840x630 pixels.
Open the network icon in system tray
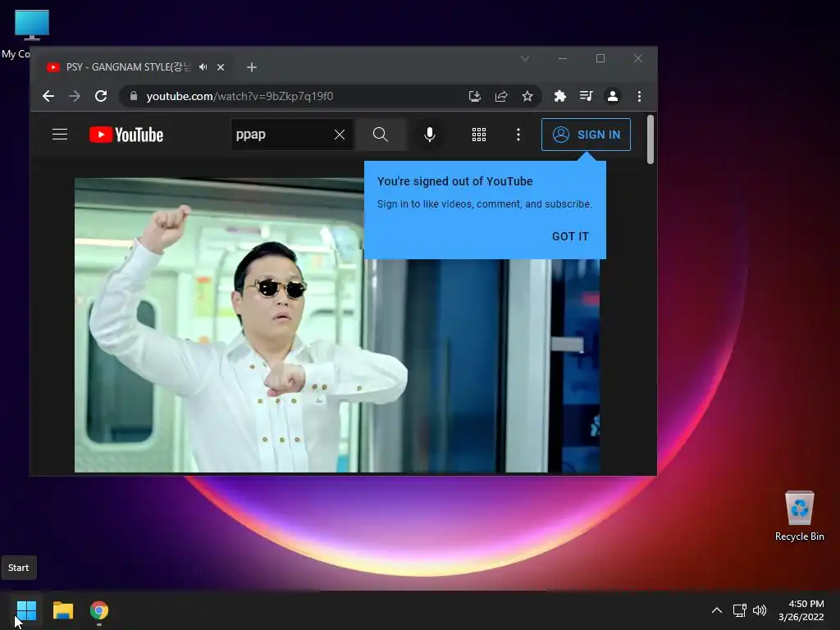pyautogui.click(x=740, y=610)
